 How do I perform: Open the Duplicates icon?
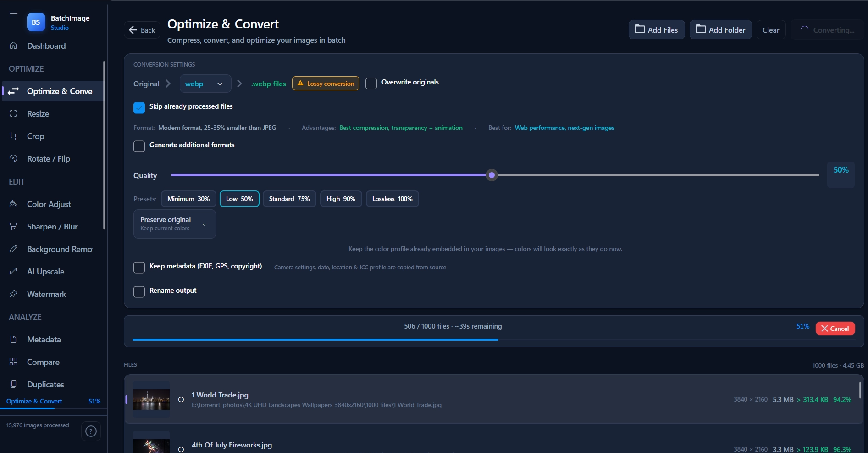[x=13, y=384]
